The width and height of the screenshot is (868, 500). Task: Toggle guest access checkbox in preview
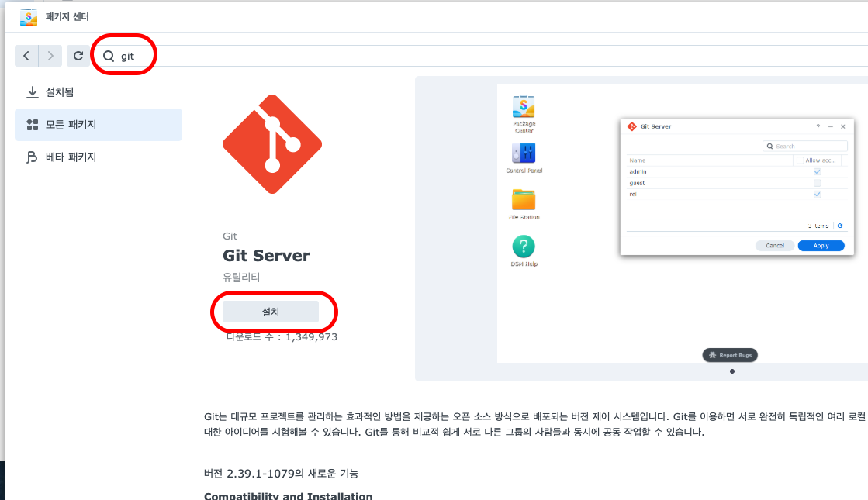coord(817,183)
